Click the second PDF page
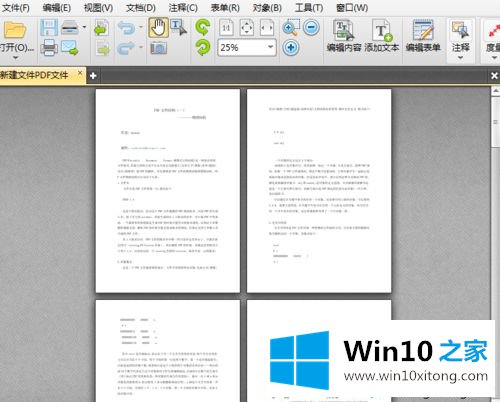The image size is (500, 402). pyautogui.click(x=319, y=191)
